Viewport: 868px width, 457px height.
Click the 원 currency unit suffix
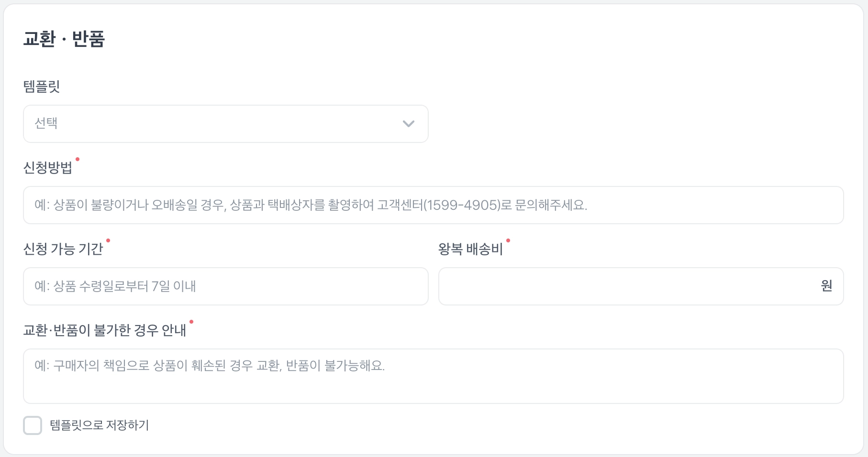(x=826, y=286)
